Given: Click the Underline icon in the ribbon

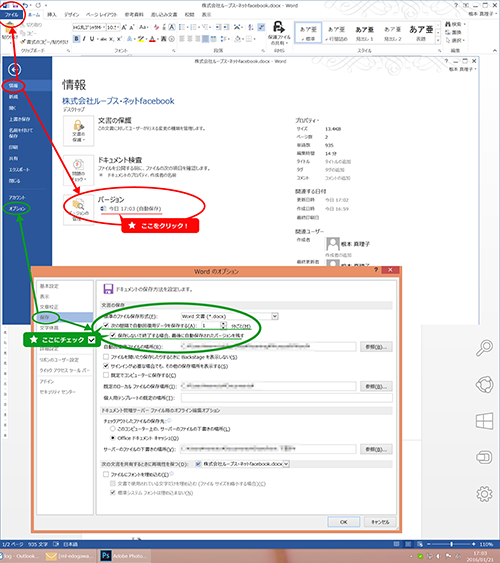Looking at the screenshot, I should click(92, 38).
